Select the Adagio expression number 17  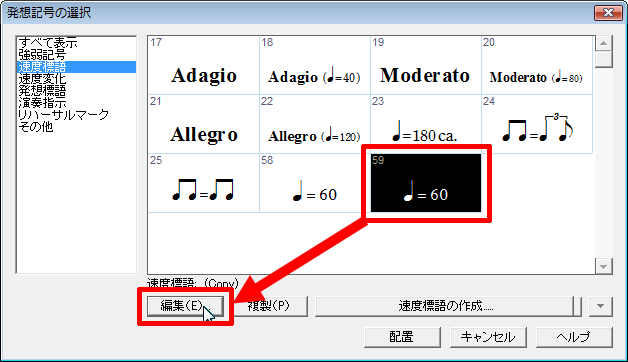point(204,66)
